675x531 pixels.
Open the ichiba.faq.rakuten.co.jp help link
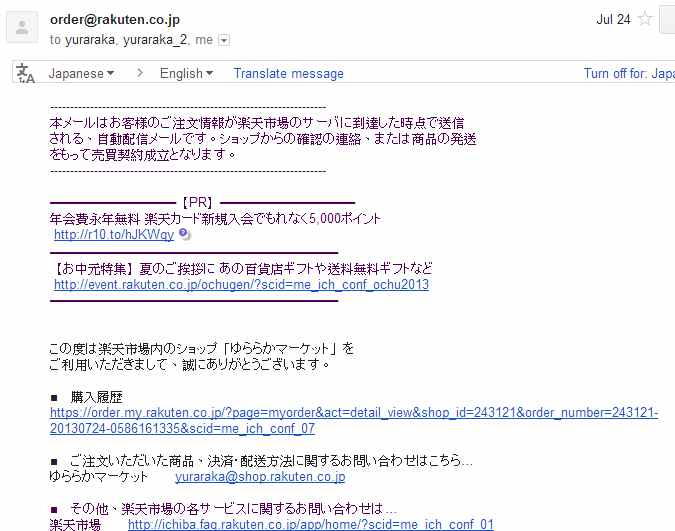tap(311, 524)
